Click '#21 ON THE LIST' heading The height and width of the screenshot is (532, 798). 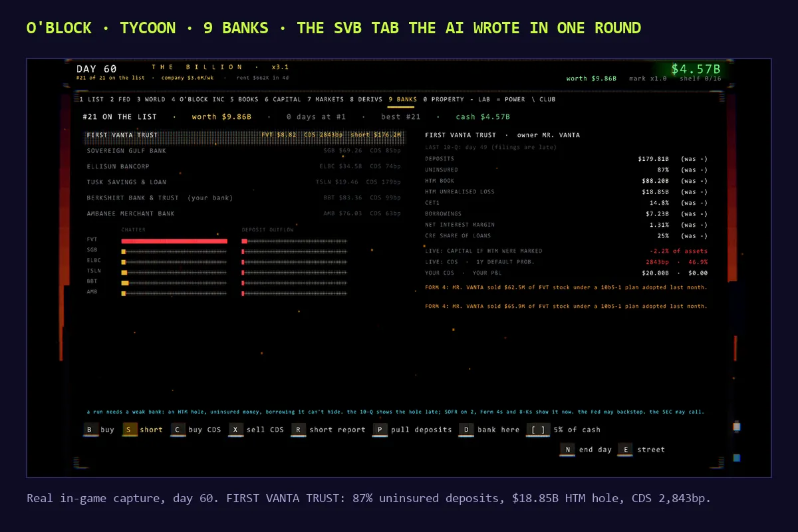(120, 117)
